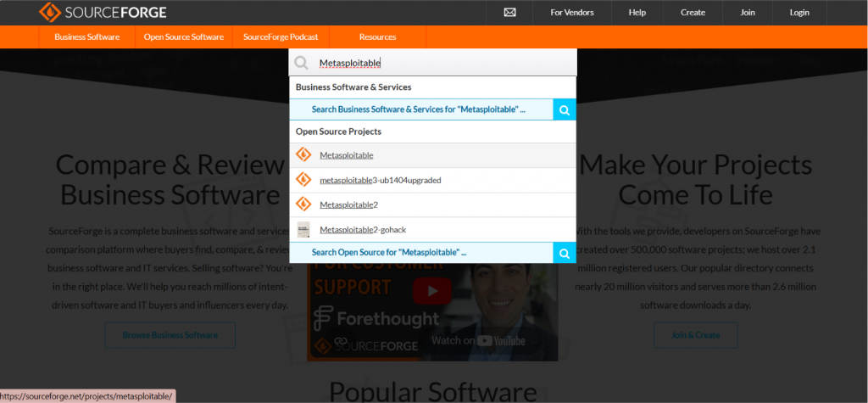Click the SourceForge logo in the header

click(x=103, y=12)
